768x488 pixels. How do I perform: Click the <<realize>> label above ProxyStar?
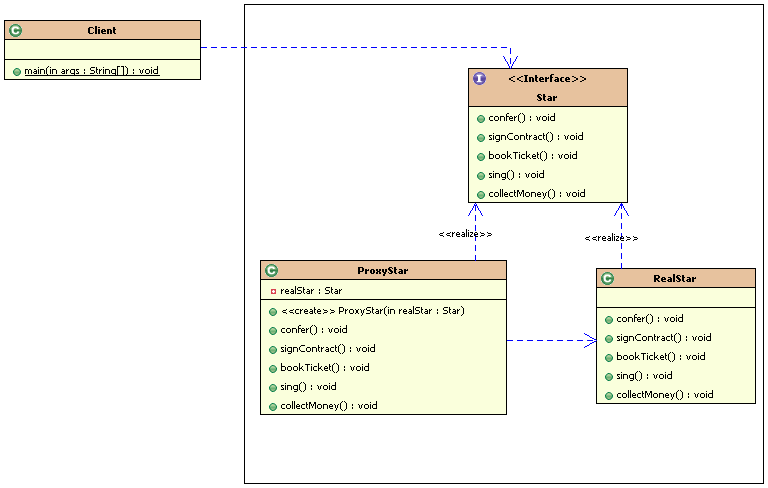click(x=465, y=234)
